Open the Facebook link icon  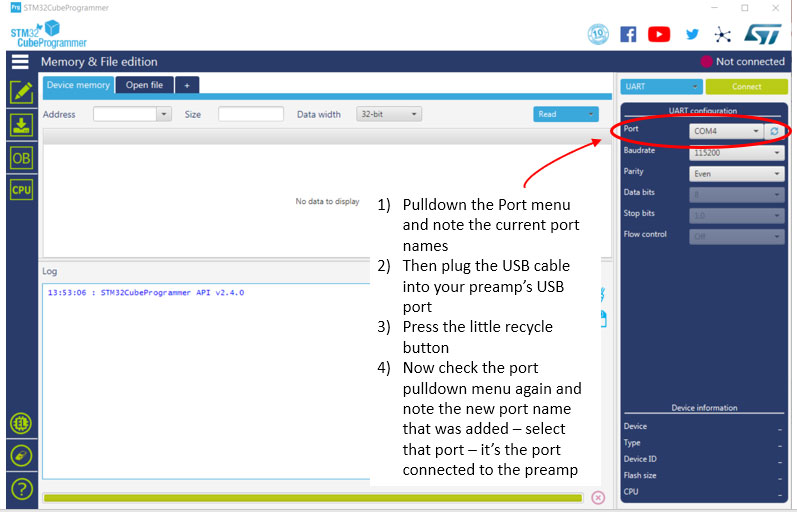point(628,34)
